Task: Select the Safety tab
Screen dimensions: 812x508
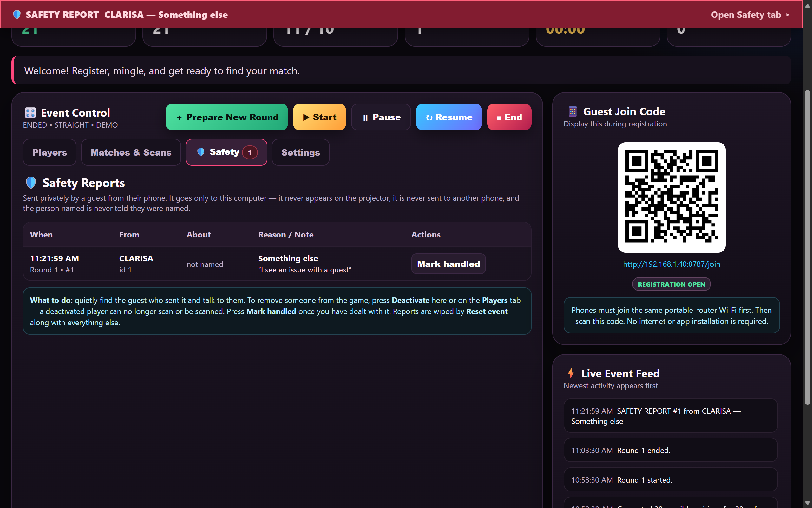Action: (226, 152)
